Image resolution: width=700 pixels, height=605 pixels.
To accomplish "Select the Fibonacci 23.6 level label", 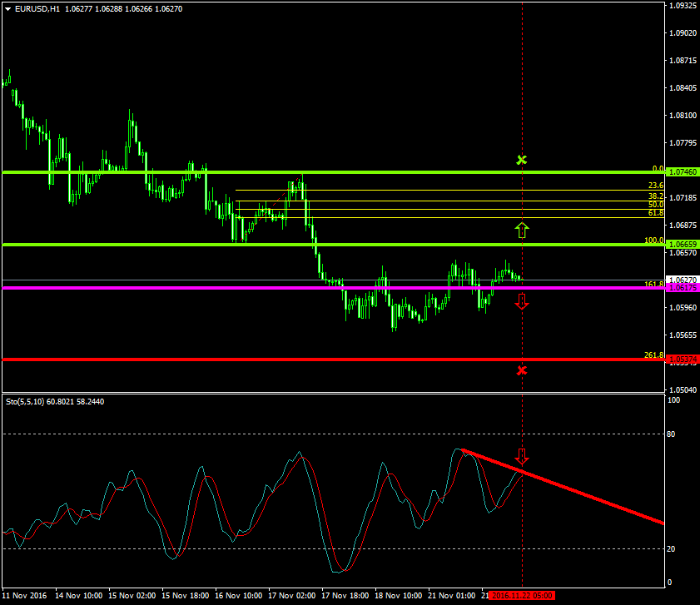I will pos(655,186).
